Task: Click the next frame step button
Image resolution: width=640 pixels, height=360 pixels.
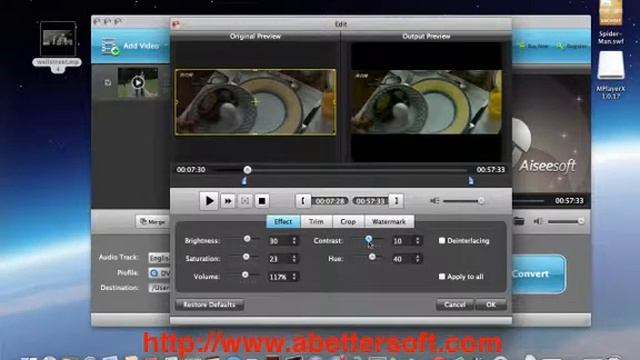Action: (x=245, y=201)
